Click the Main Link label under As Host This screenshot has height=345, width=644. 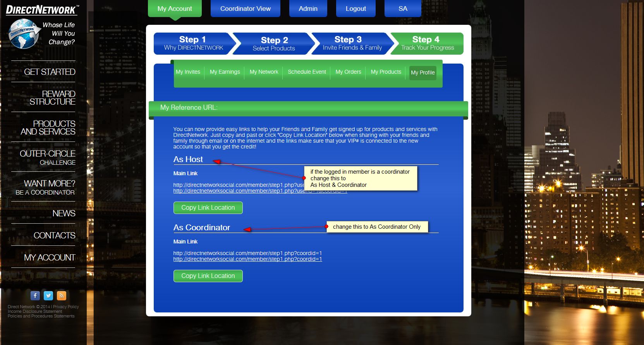point(185,173)
